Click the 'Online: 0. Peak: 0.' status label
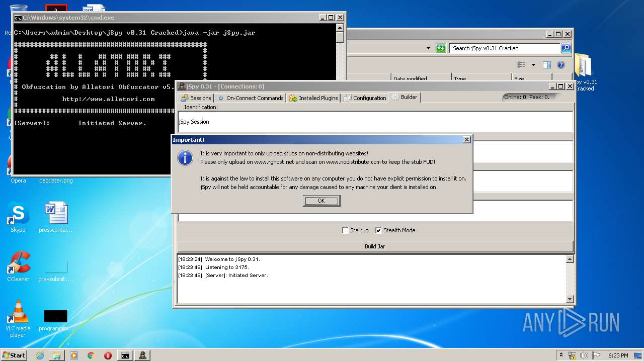Screen dimensions: 644x362 point(527,97)
